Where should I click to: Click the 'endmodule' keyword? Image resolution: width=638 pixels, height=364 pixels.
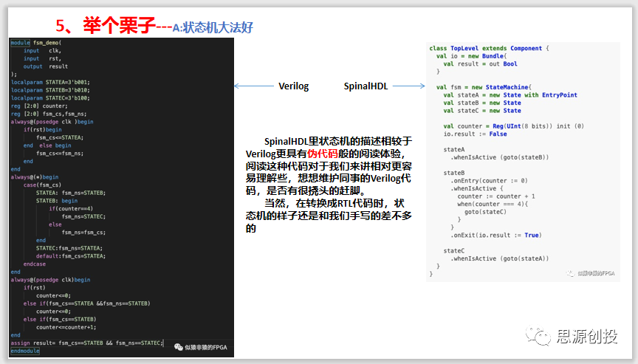pos(25,351)
